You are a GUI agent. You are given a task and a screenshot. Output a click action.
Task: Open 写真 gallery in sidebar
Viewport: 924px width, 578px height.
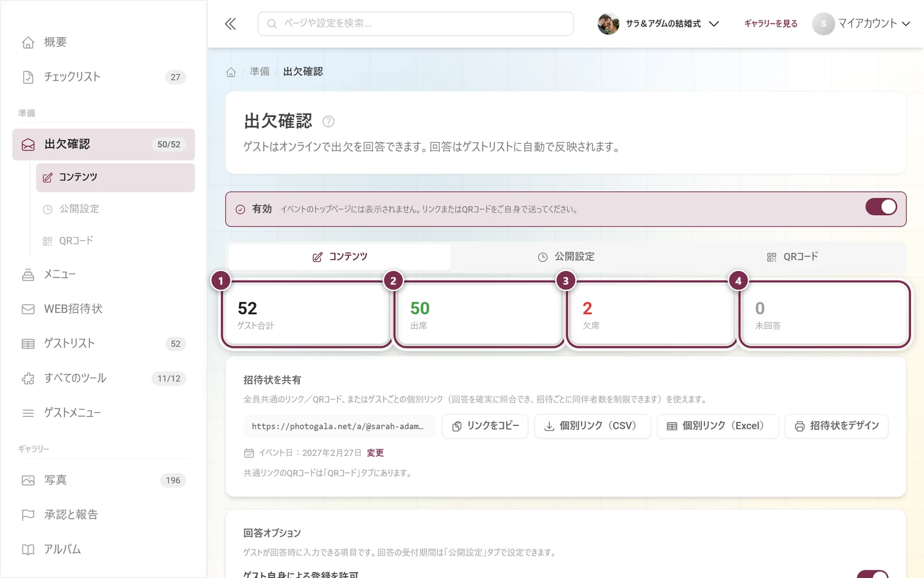click(103, 480)
